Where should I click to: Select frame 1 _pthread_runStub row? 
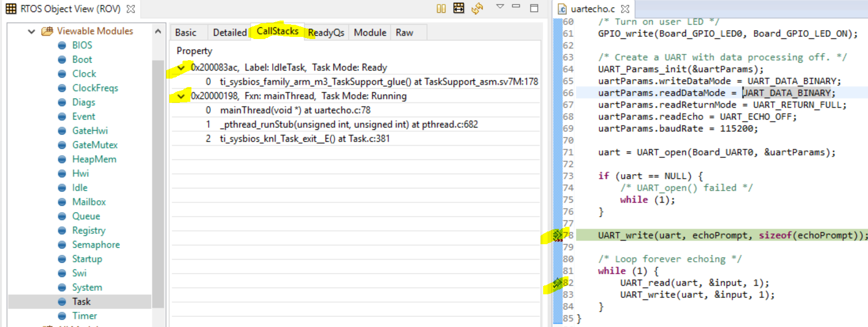(355, 124)
